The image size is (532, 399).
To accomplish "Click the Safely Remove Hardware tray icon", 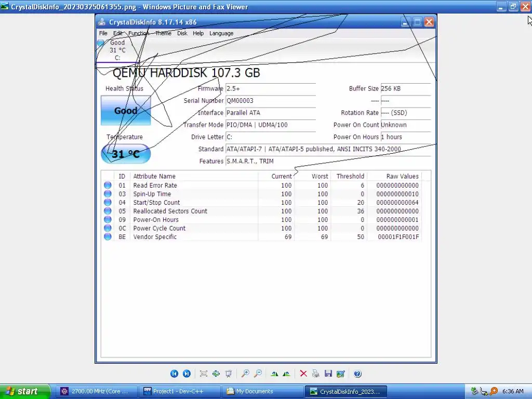I will point(474,391).
